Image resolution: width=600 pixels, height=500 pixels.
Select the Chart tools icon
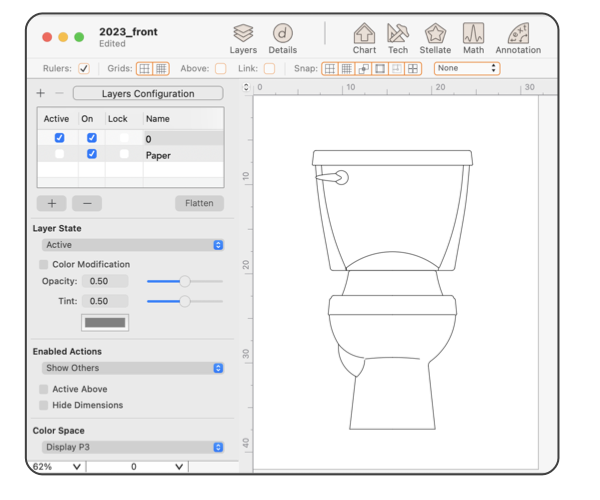click(364, 38)
